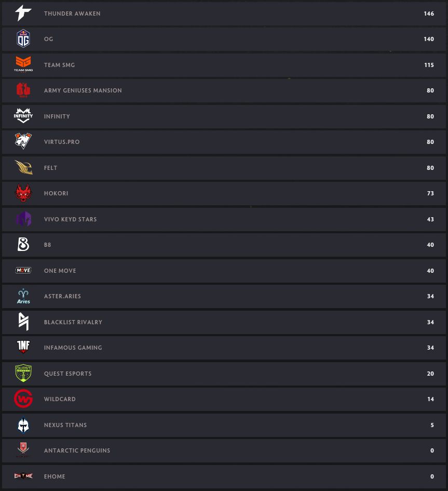Click the Quest Esports crest logo

click(23, 373)
